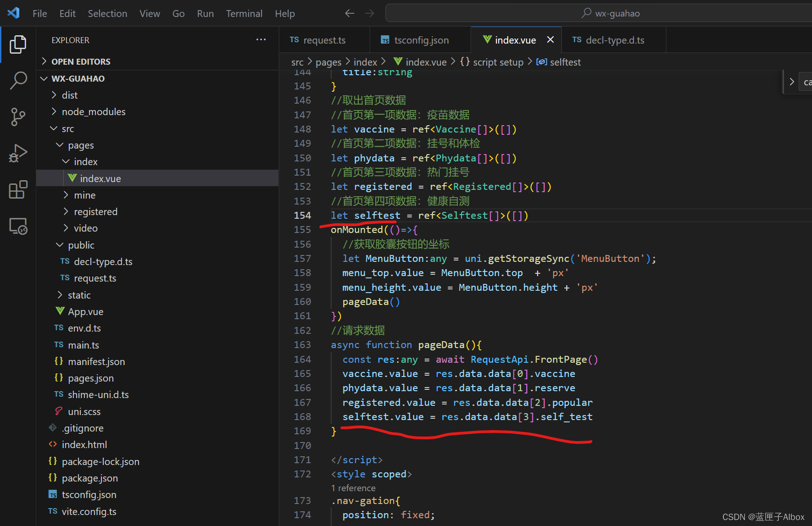This screenshot has width=812, height=526.
Task: Open the Search view in activity bar
Action: pos(18,80)
